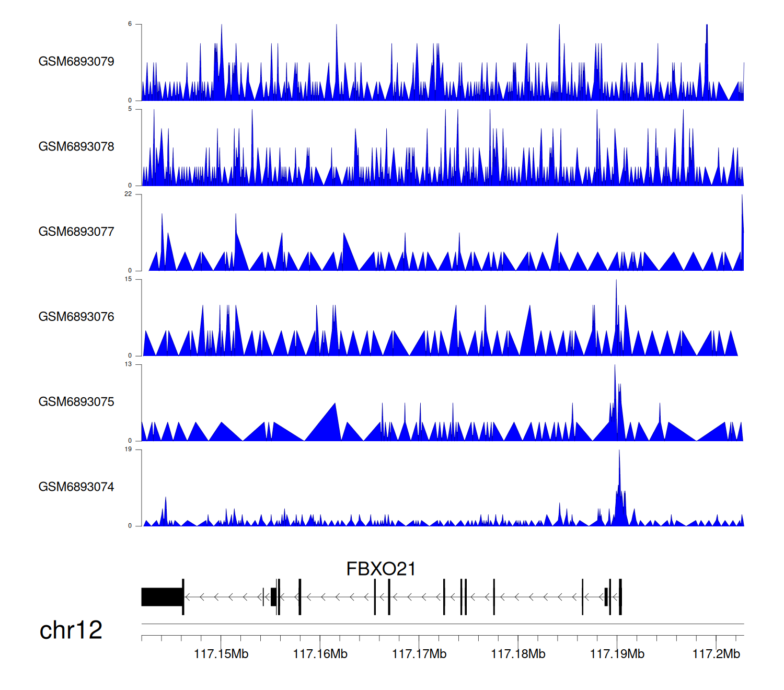Image resolution: width=784 pixels, height=690 pixels.
Task: Select the GSM6893076 track label
Action: click(x=76, y=317)
